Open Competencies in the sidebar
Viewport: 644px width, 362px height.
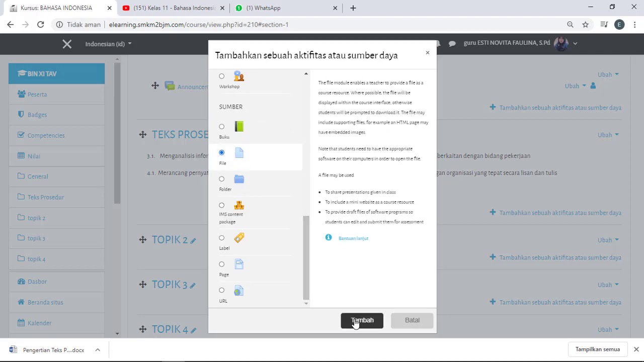tap(56, 135)
